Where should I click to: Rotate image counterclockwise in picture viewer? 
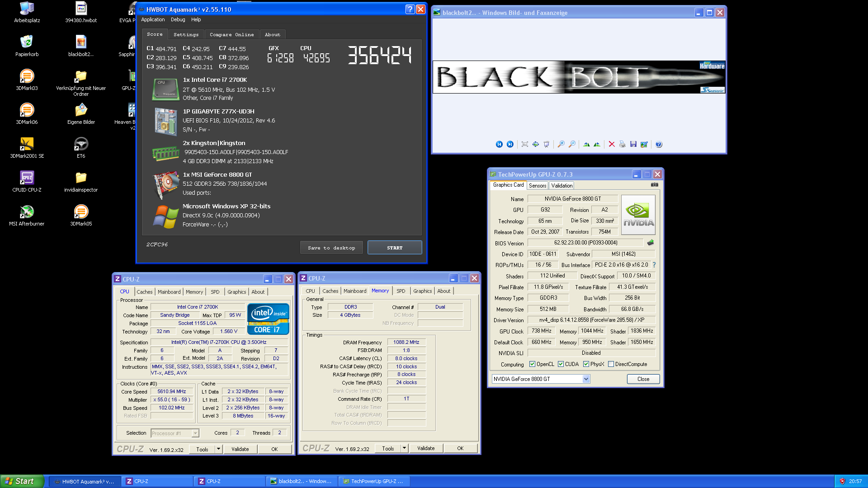pyautogui.click(x=597, y=144)
